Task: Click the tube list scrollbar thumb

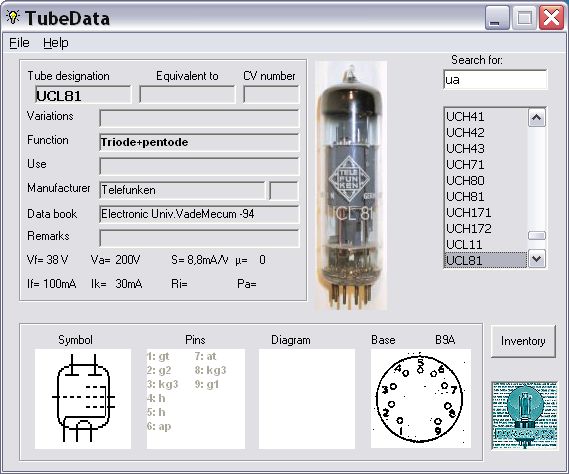Action: click(x=537, y=236)
